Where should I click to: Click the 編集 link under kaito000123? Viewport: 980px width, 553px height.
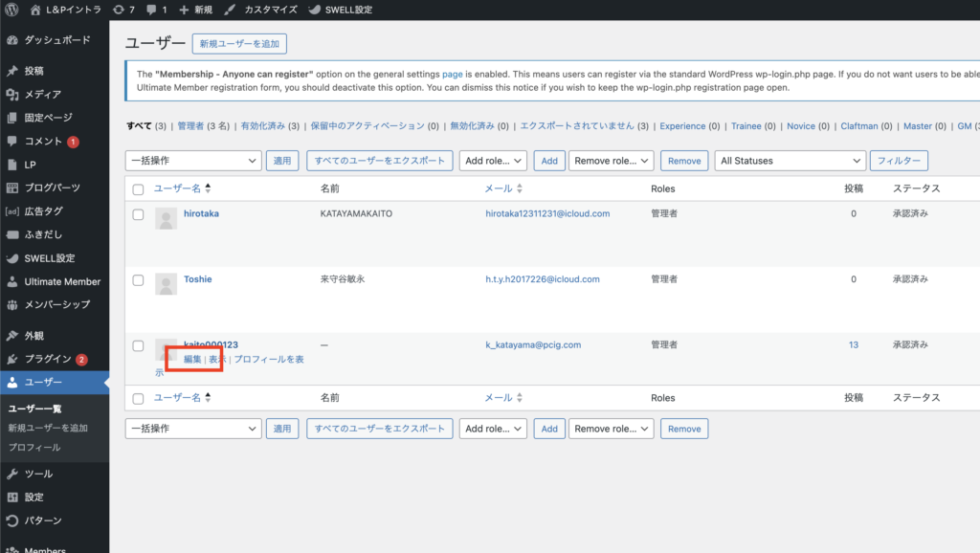coord(192,359)
